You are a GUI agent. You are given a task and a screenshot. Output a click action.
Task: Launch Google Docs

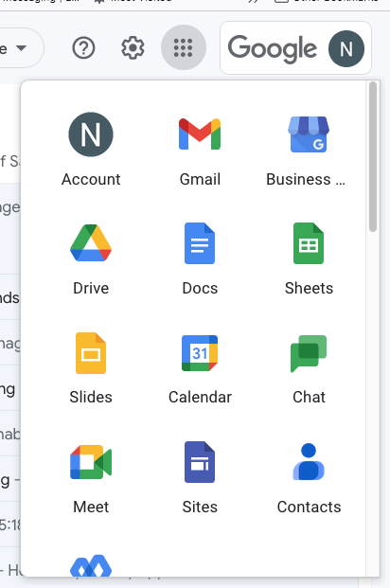(200, 258)
